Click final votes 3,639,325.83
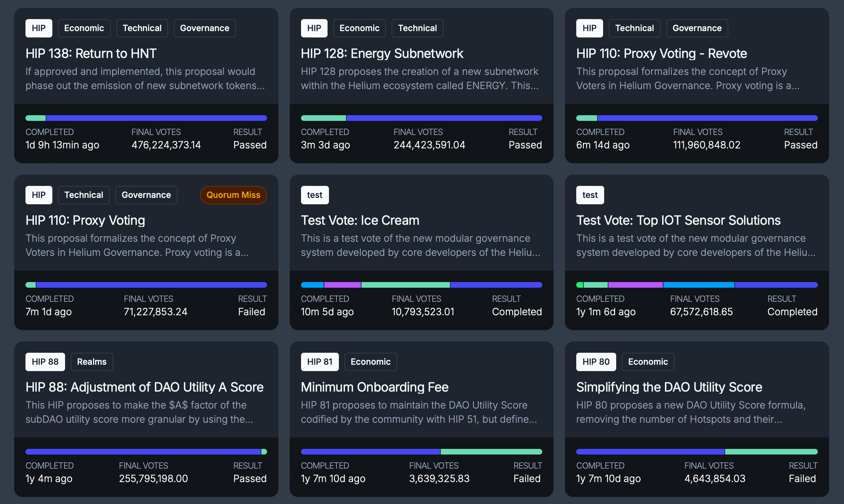844x504 pixels. point(439,479)
